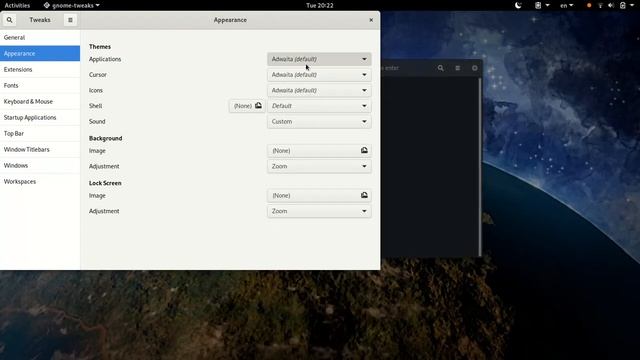This screenshot has height=360, width=640.
Task: Select Workspaces in sidebar
Action: point(40,182)
